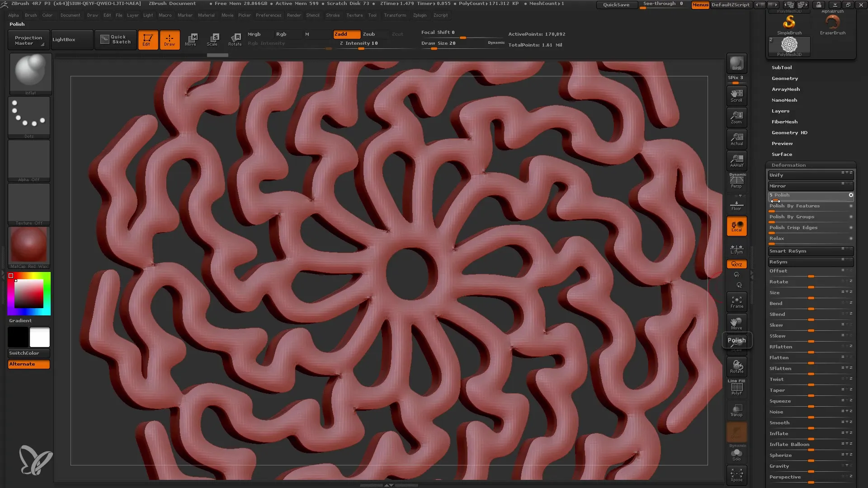
Task: Click the Oxyz symmetry axis icon
Action: [736, 263]
